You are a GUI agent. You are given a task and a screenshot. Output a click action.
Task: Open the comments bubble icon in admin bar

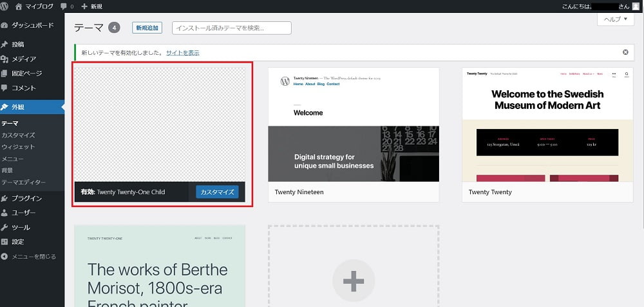(x=64, y=6)
